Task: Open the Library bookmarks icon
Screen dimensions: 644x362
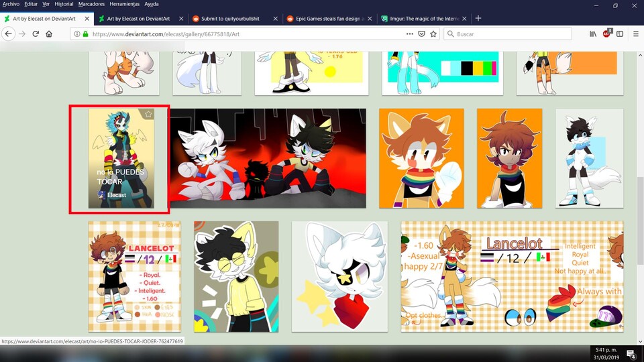Action: click(593, 34)
